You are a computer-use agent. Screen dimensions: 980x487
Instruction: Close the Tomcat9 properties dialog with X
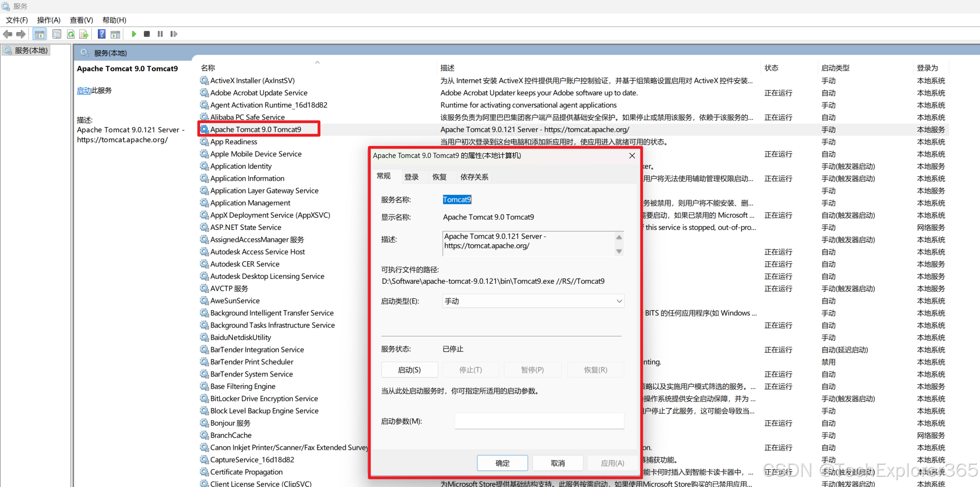[x=632, y=156]
